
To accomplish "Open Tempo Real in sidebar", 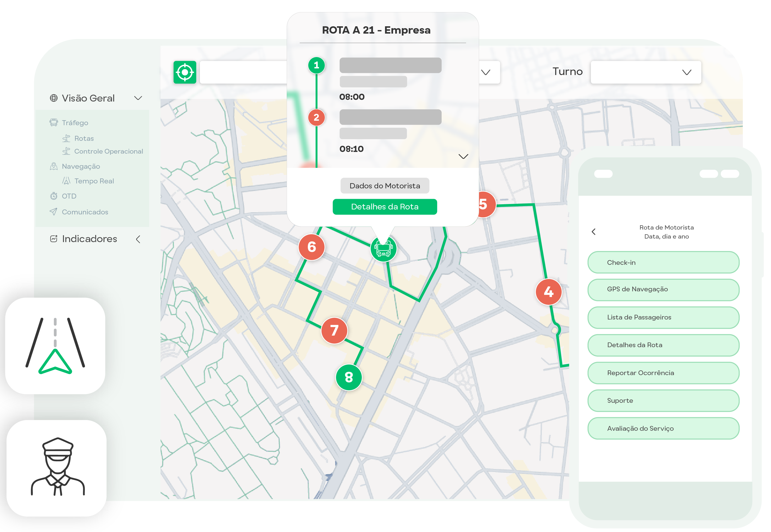I will coord(94,181).
